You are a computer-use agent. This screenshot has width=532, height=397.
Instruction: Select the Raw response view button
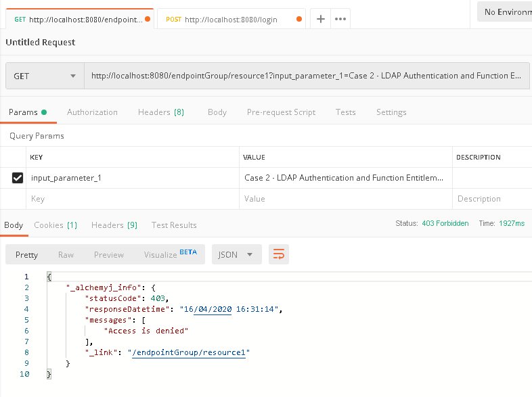point(66,255)
